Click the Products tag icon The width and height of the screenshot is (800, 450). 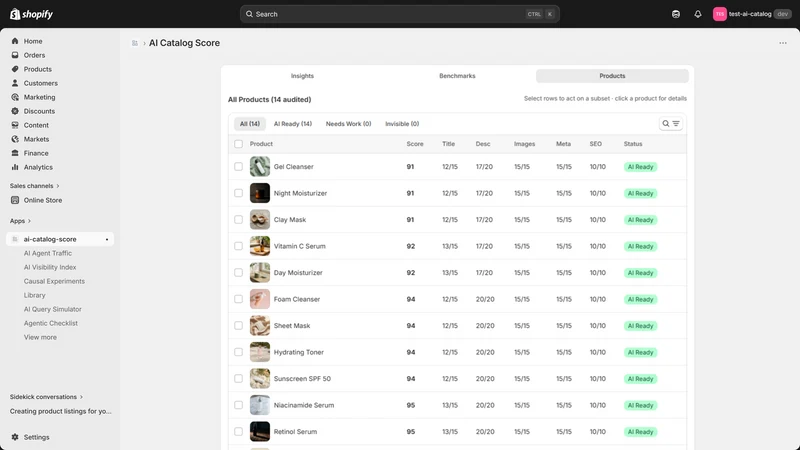[x=15, y=69]
